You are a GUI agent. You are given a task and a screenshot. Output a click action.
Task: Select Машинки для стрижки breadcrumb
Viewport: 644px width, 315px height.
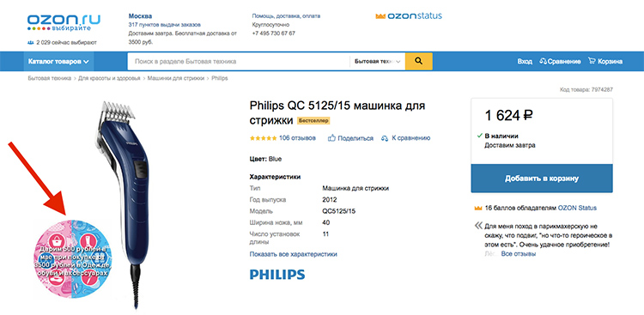point(176,78)
